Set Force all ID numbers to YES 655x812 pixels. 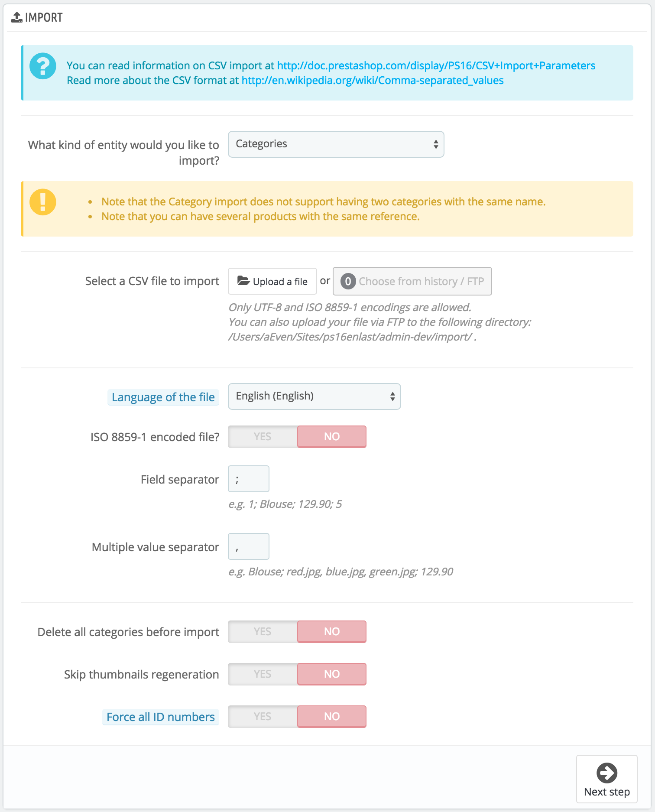tap(262, 716)
